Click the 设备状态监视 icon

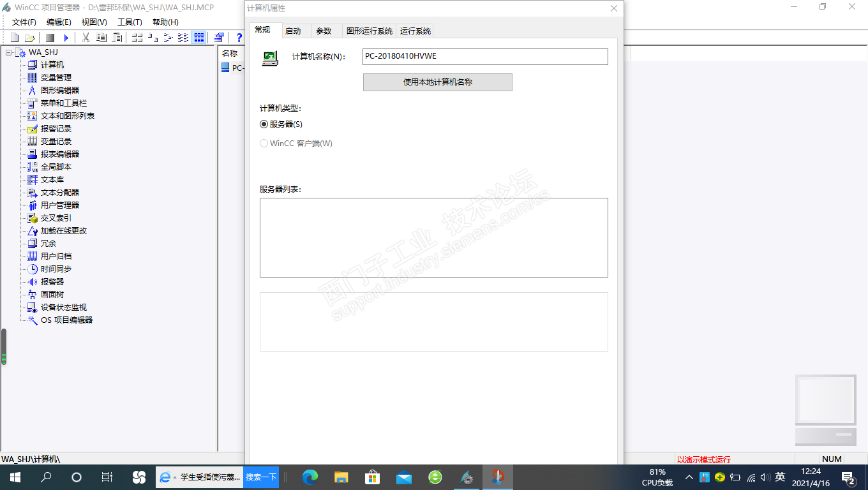(33, 307)
